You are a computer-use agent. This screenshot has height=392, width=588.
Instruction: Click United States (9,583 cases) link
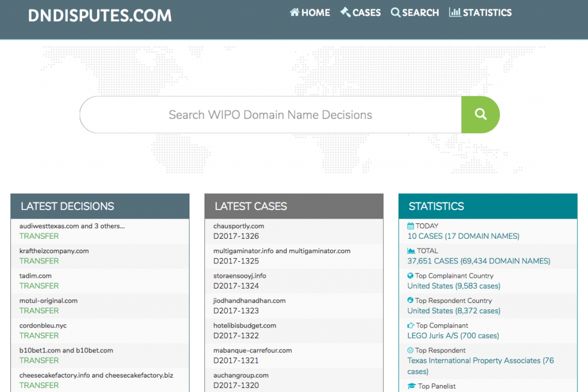(x=454, y=286)
